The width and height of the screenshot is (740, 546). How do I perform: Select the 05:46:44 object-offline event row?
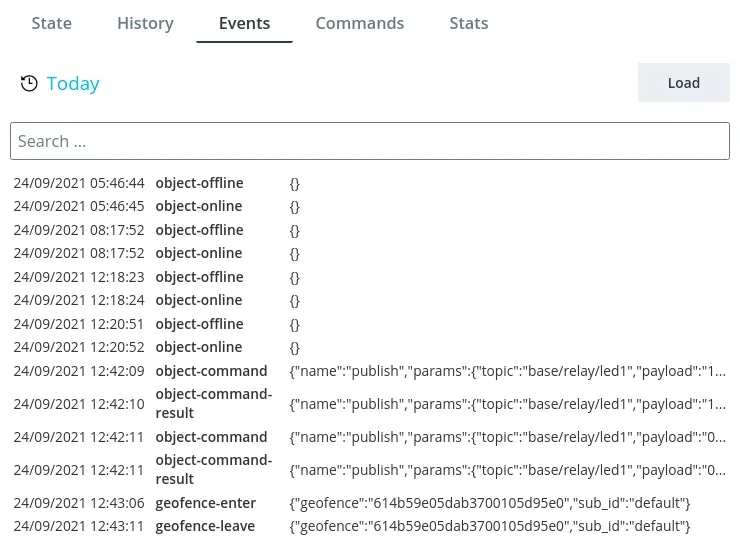[370, 183]
